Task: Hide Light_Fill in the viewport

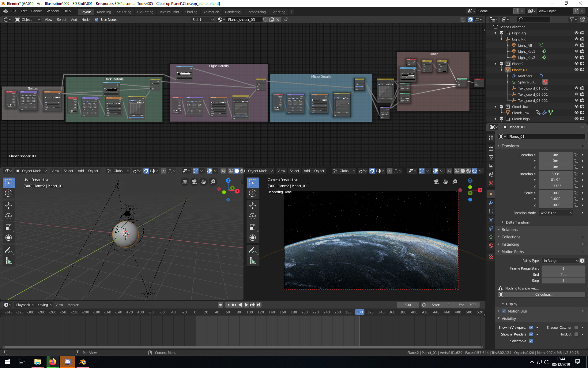Action: pos(576,45)
